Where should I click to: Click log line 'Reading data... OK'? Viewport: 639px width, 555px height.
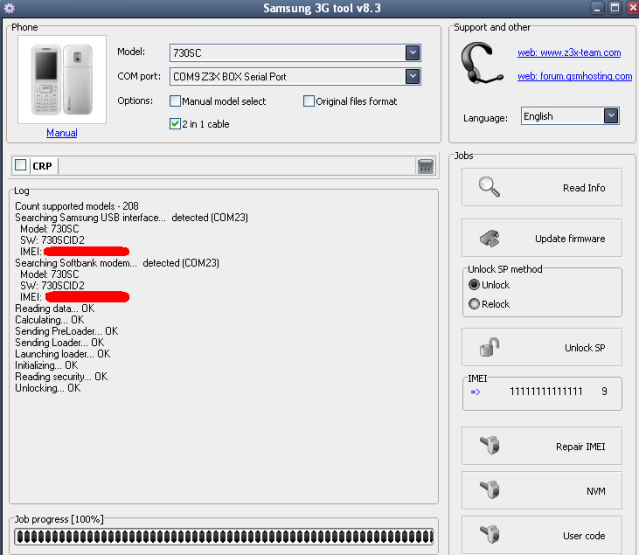pyautogui.click(x=55, y=308)
